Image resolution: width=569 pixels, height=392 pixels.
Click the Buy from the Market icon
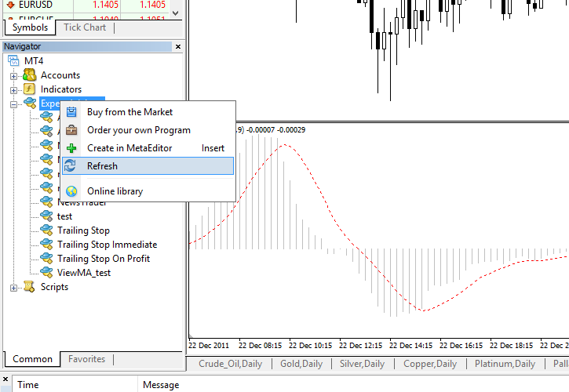tap(71, 112)
